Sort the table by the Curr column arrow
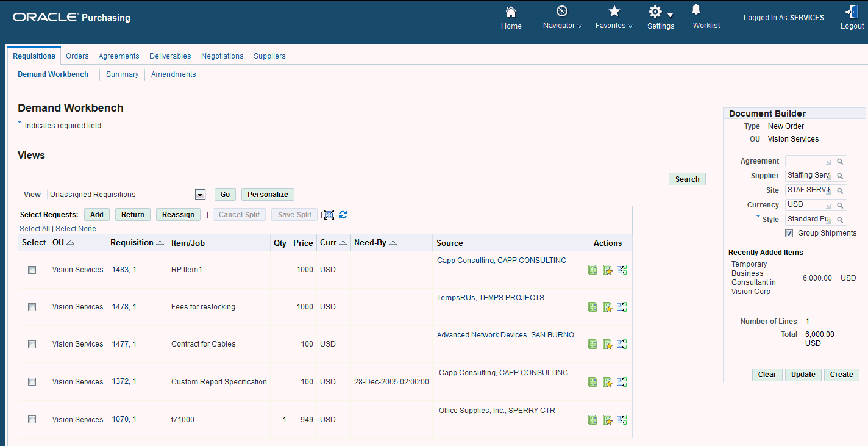Screen dimensions: 868x446 343,243
